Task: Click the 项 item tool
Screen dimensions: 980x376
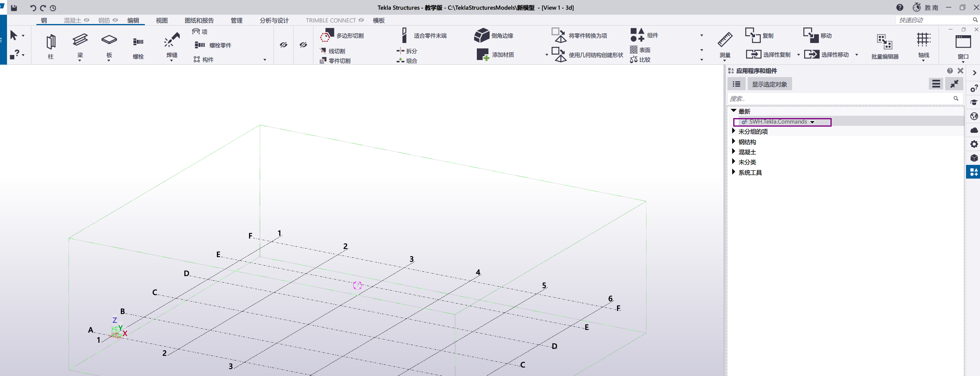Action: tap(200, 32)
